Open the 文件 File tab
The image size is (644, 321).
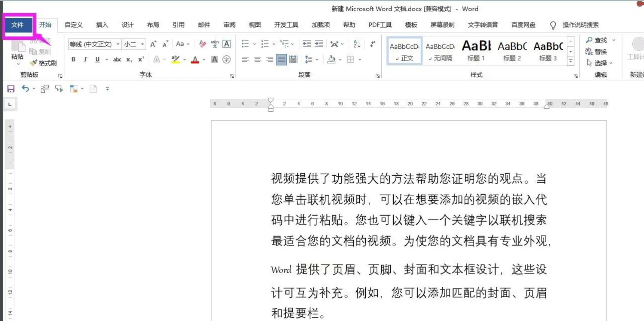point(18,25)
